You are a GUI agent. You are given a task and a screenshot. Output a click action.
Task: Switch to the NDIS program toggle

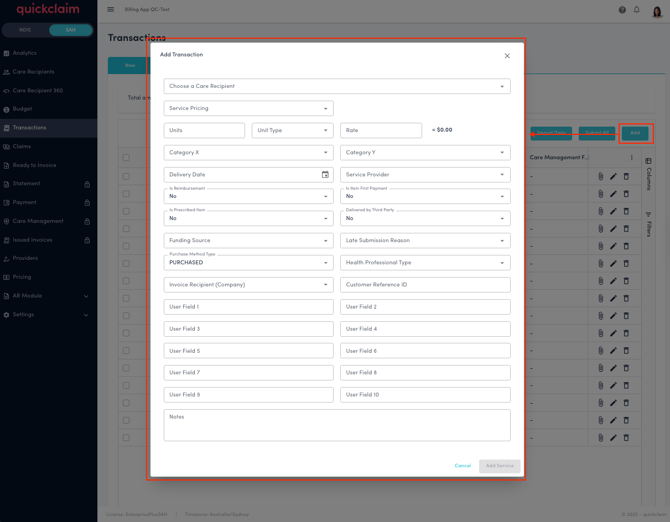pyautogui.click(x=26, y=30)
